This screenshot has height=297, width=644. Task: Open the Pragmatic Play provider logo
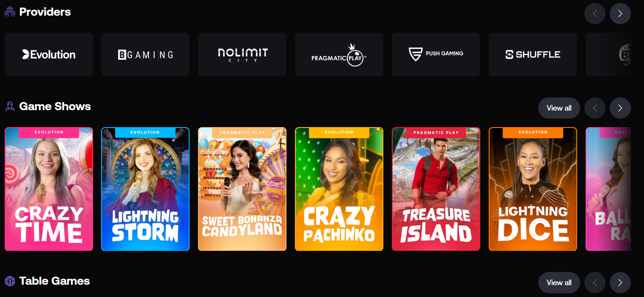click(339, 54)
